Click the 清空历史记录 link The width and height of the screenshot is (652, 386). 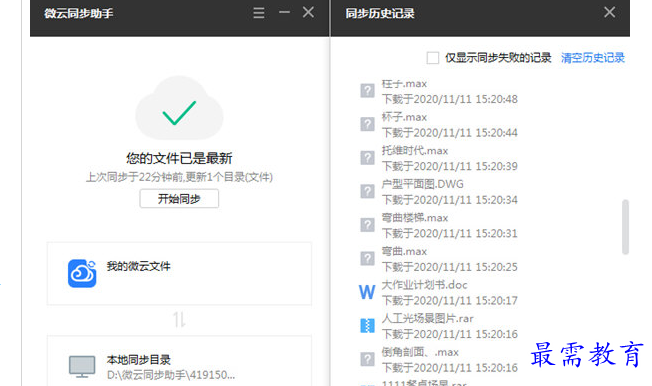click(x=593, y=58)
